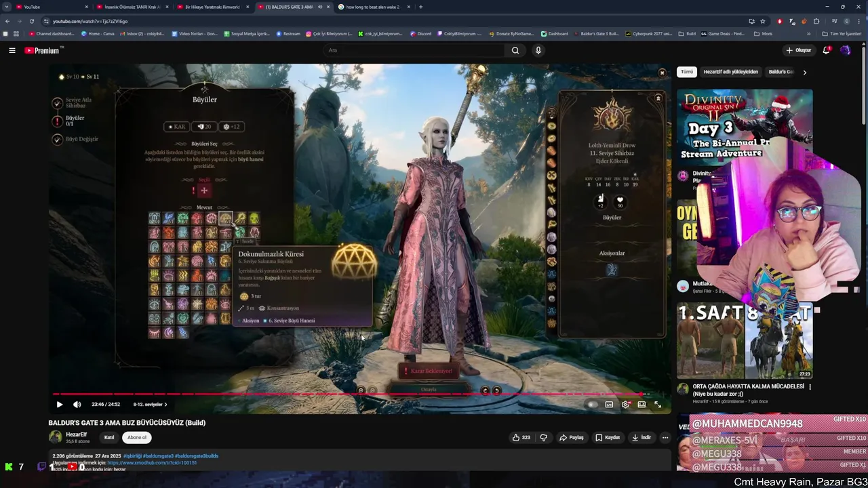
Task: Open 'ORTA ÇAĞDA HAYATTA KALMA MÜCADELESİ' title
Action: [749, 390]
